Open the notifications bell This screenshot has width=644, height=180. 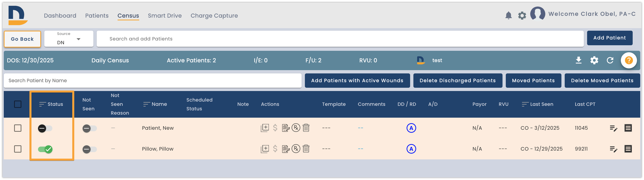(508, 16)
